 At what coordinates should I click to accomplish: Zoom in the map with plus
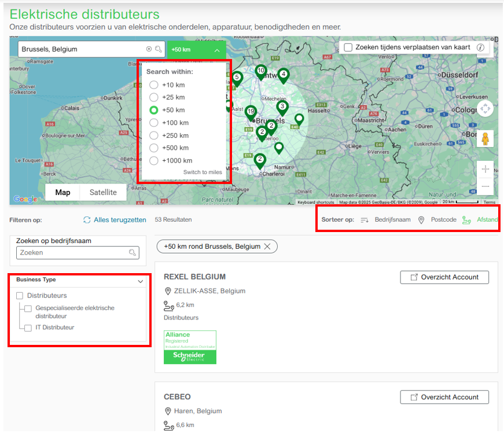[485, 169]
